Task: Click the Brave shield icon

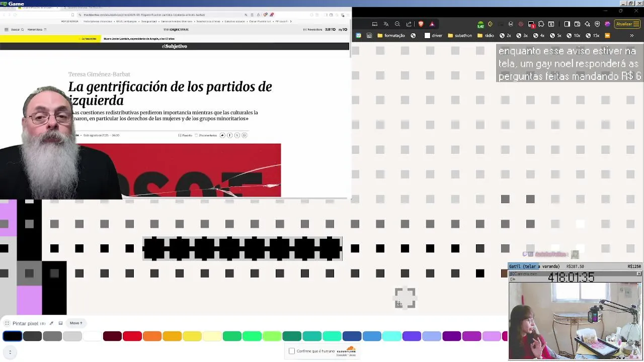Action: [421, 24]
